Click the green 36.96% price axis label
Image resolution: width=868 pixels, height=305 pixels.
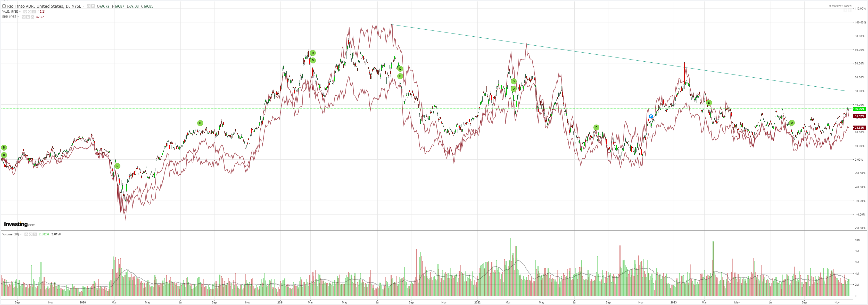pyautogui.click(x=859, y=109)
